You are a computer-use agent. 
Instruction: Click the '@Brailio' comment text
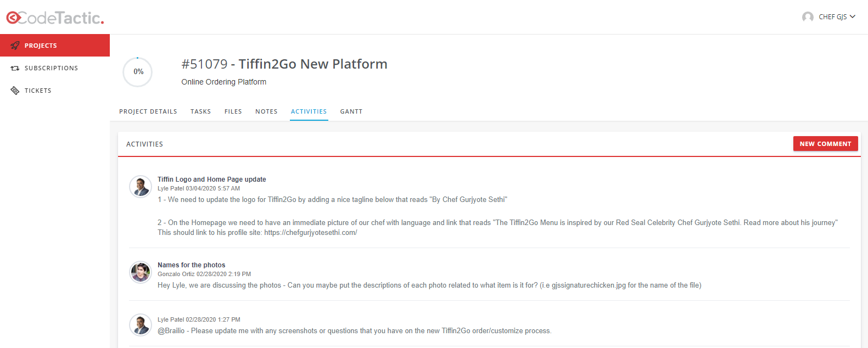point(355,331)
